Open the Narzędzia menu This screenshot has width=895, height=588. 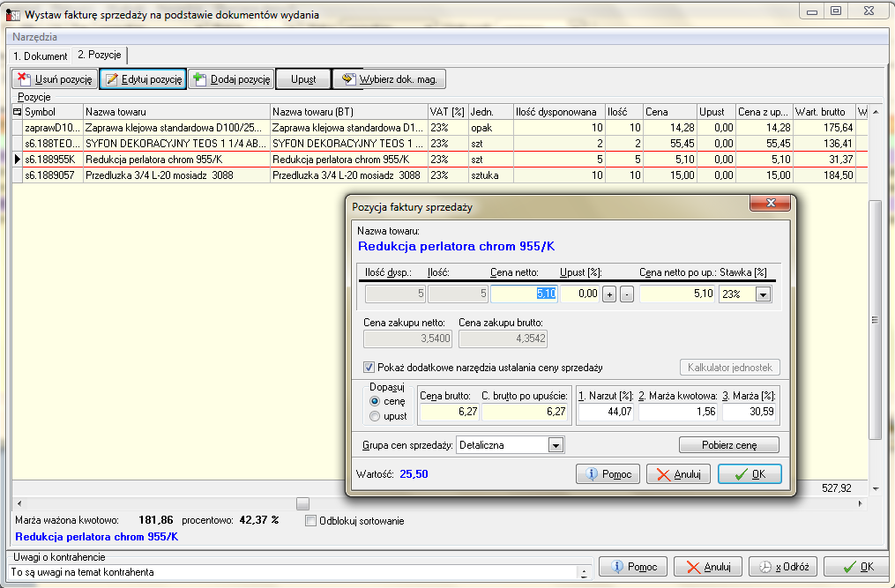[34, 37]
